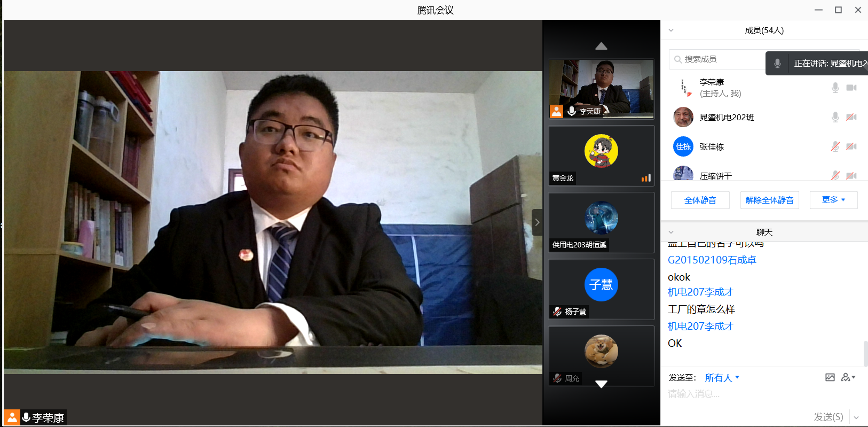Collapse the 成员 panel chevron

click(671, 30)
